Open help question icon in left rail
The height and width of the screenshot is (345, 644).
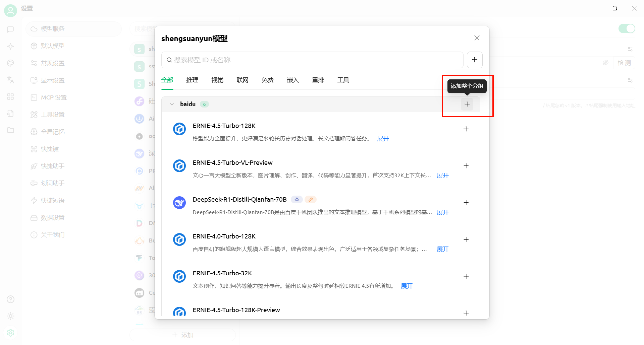click(x=10, y=299)
